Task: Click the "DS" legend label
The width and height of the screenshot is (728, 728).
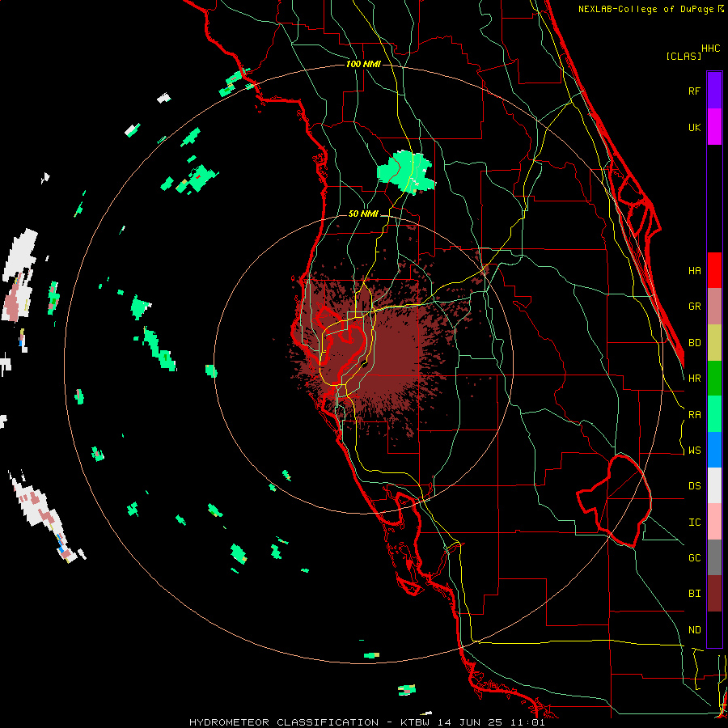Action: click(694, 486)
